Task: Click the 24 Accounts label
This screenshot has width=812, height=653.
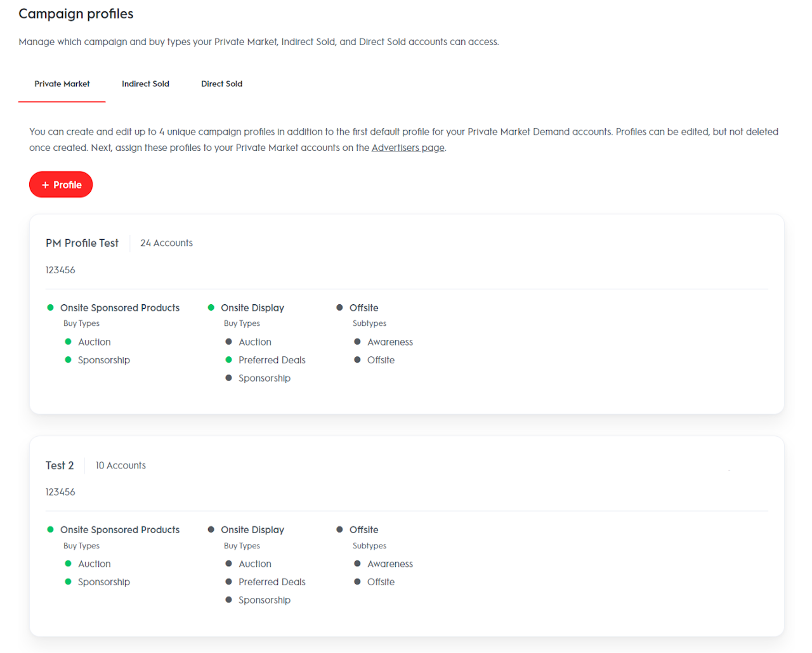Action: click(x=166, y=243)
